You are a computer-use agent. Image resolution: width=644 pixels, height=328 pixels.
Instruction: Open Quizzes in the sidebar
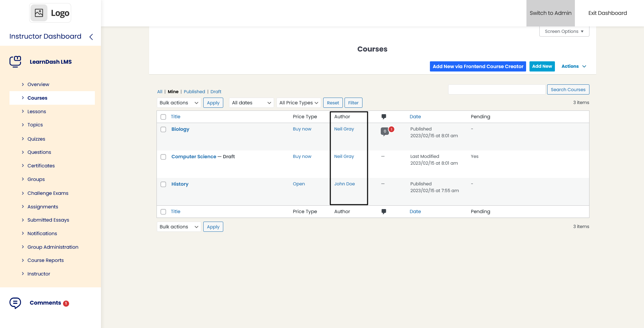36,139
